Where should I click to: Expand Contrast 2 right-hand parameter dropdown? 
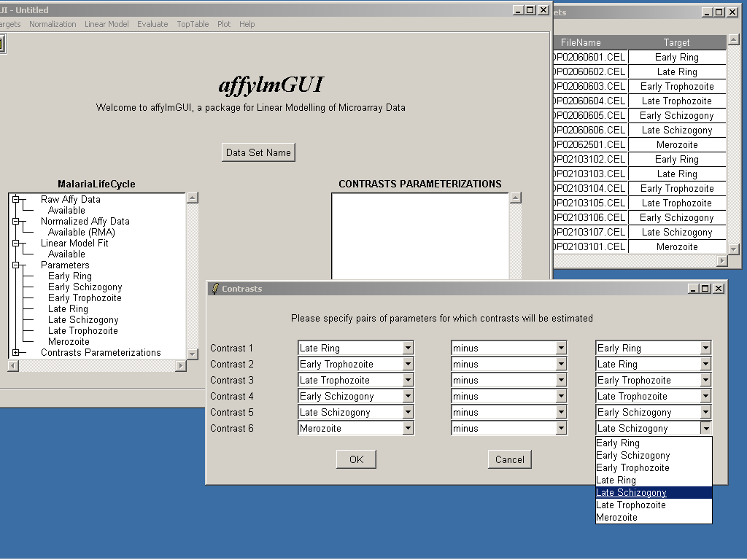coord(705,365)
